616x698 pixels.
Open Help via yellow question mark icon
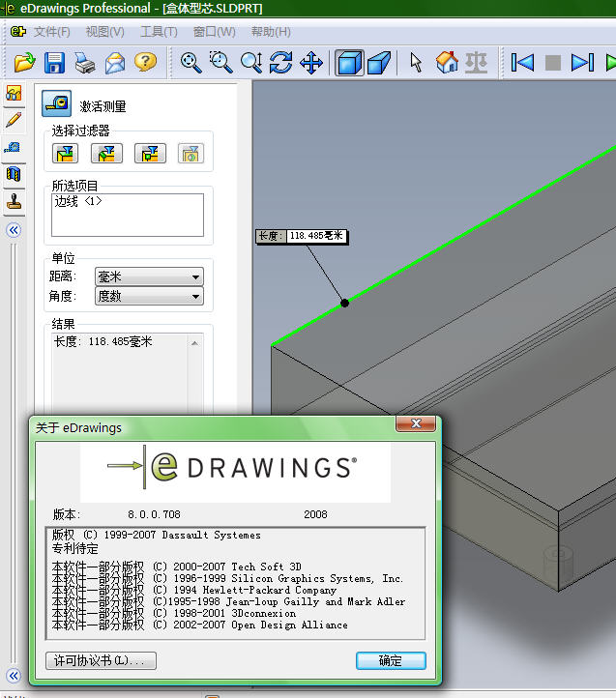pos(145,62)
